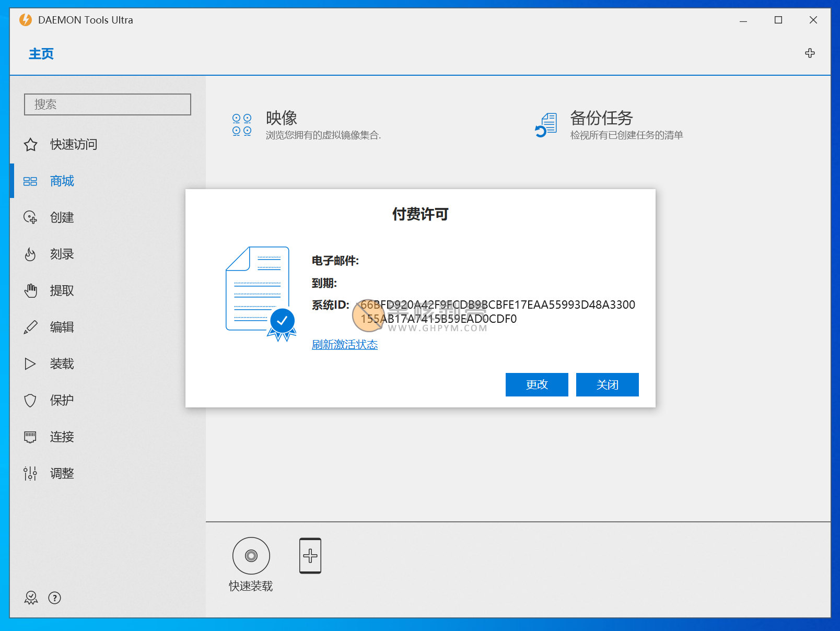Open the 刻录 burn flame icon
This screenshot has height=631, width=840.
(x=30, y=254)
